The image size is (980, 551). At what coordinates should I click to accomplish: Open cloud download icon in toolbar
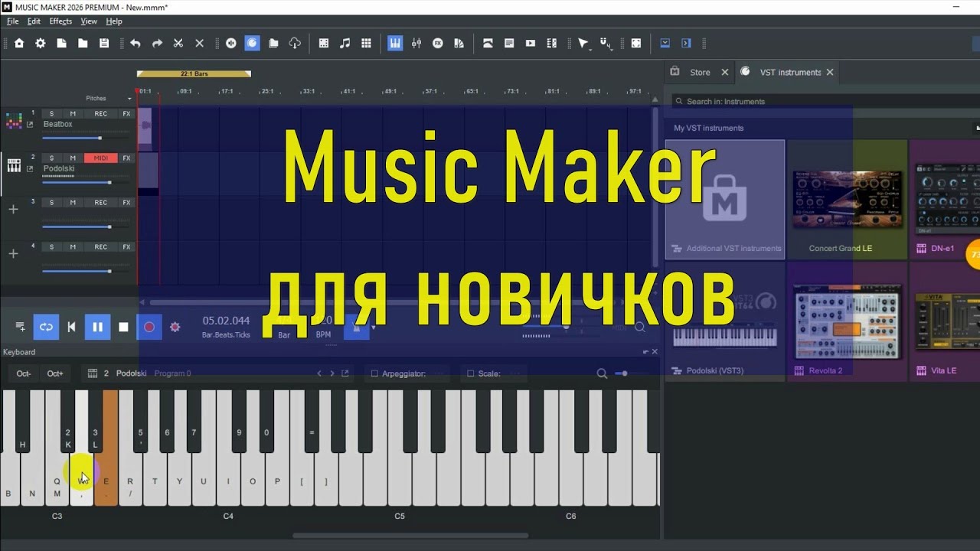coord(295,44)
